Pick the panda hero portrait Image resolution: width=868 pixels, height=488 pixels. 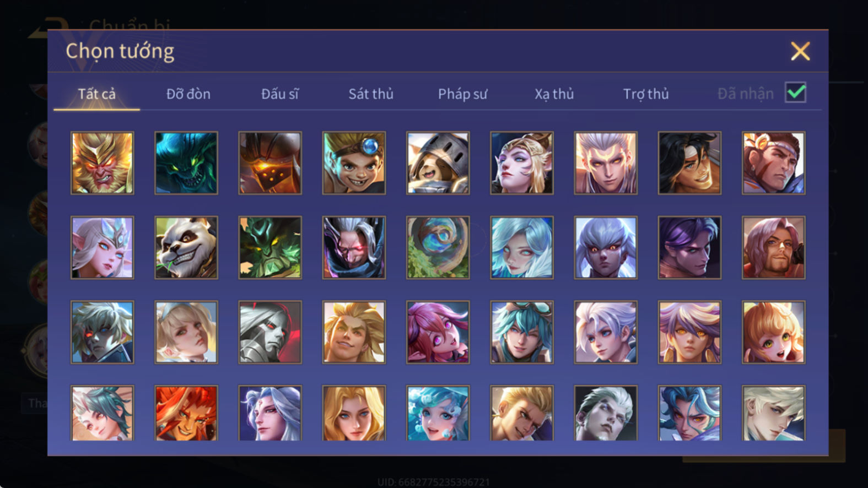coord(186,248)
